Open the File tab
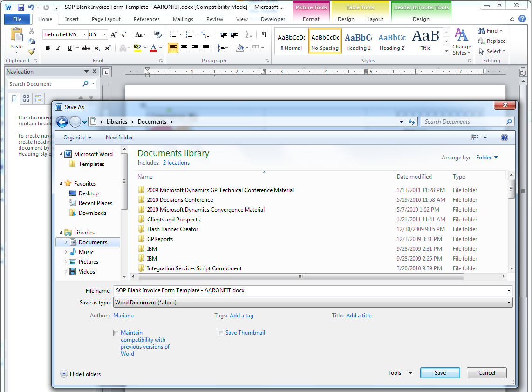The image size is (532, 392). coord(17,19)
